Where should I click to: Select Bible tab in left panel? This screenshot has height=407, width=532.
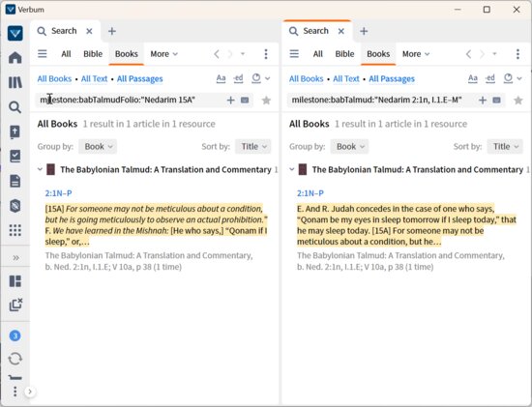point(93,54)
